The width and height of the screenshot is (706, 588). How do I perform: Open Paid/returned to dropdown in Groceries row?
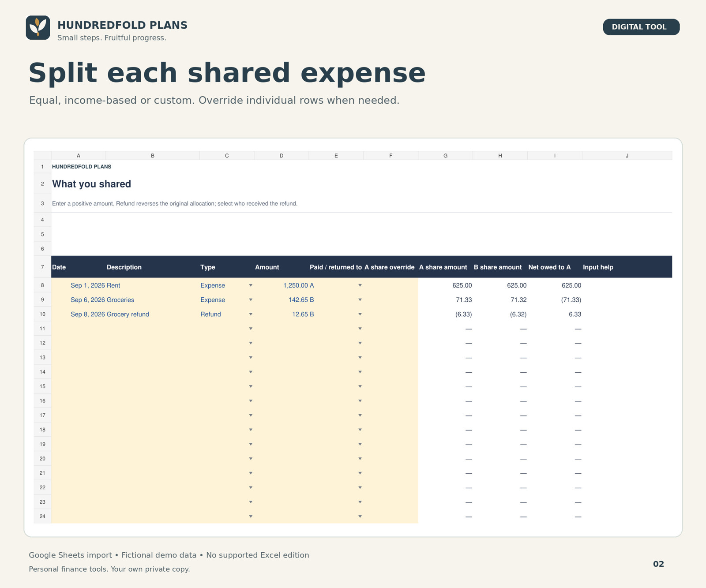click(360, 300)
